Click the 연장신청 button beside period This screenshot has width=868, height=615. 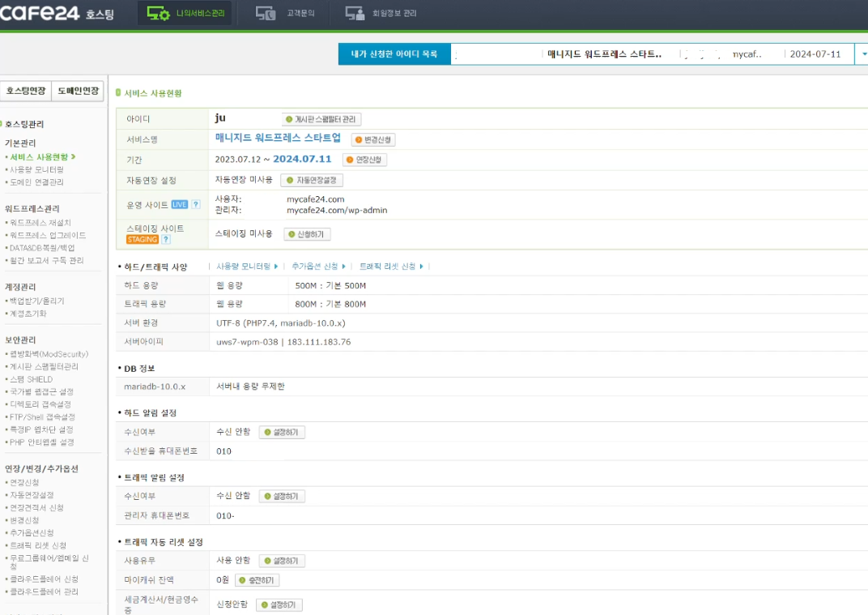(365, 160)
